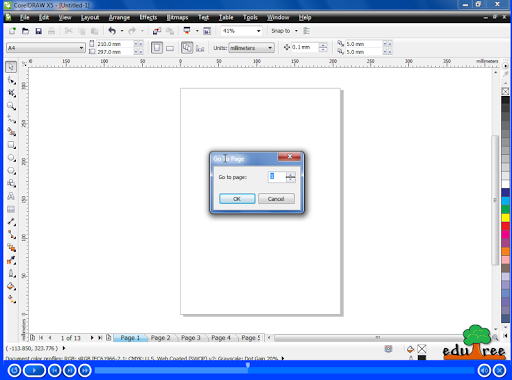Click OK in Go To Page dialog
Image resolution: width=512 pixels, height=380 pixels.
click(x=237, y=199)
